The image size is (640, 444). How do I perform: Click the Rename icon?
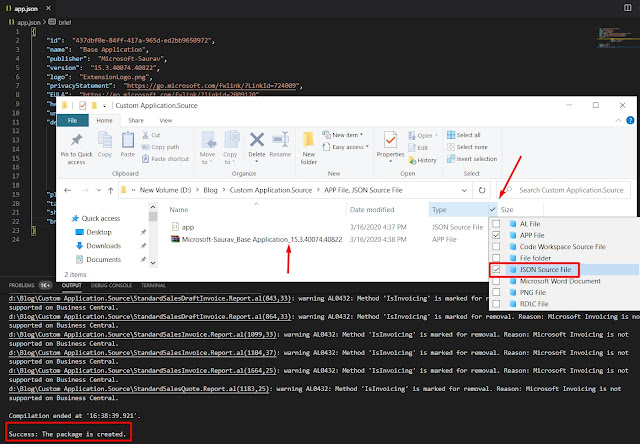tap(280, 140)
